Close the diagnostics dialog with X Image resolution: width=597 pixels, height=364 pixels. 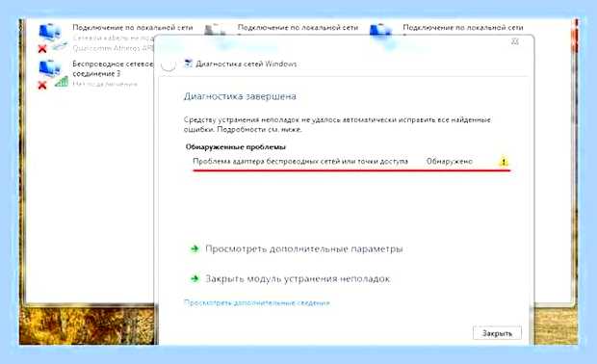[515, 41]
